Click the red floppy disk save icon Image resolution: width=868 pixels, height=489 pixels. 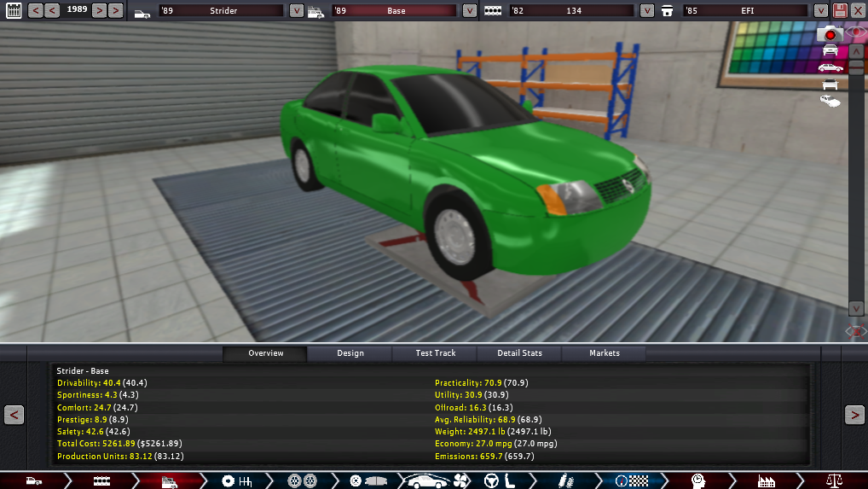[840, 10]
